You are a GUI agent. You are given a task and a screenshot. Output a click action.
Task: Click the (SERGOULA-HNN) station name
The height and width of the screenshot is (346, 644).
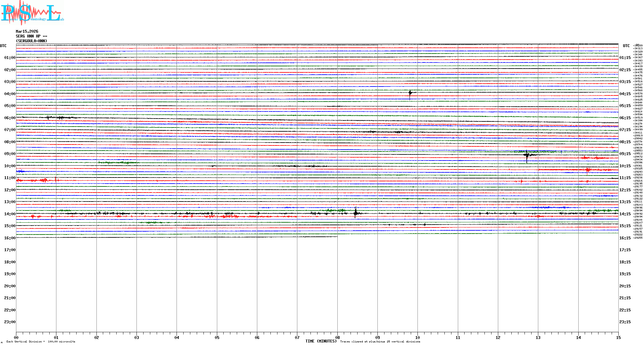coord(31,41)
